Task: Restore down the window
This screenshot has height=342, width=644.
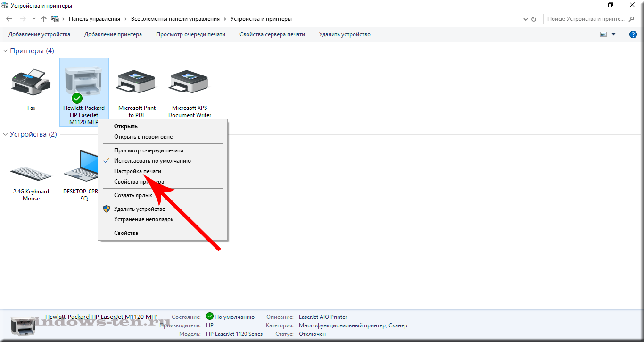Action: 611,5
